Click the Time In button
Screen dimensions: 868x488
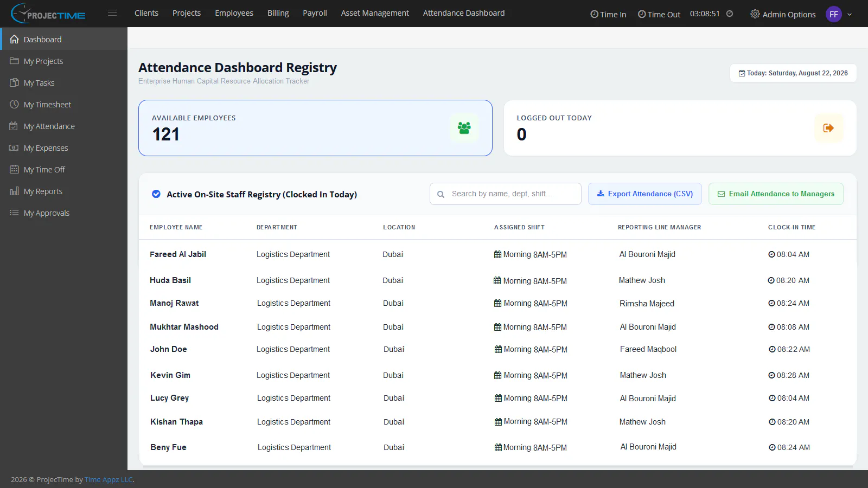click(608, 14)
